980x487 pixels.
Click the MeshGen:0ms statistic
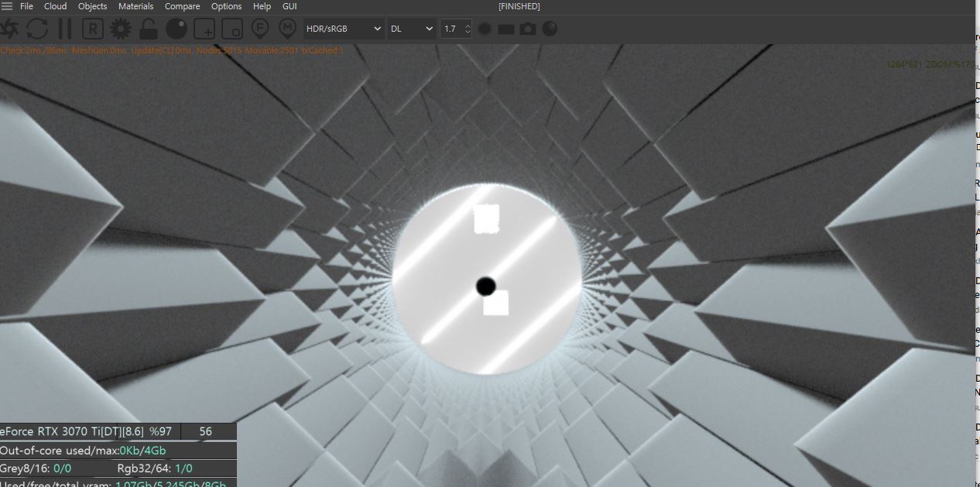coord(100,50)
